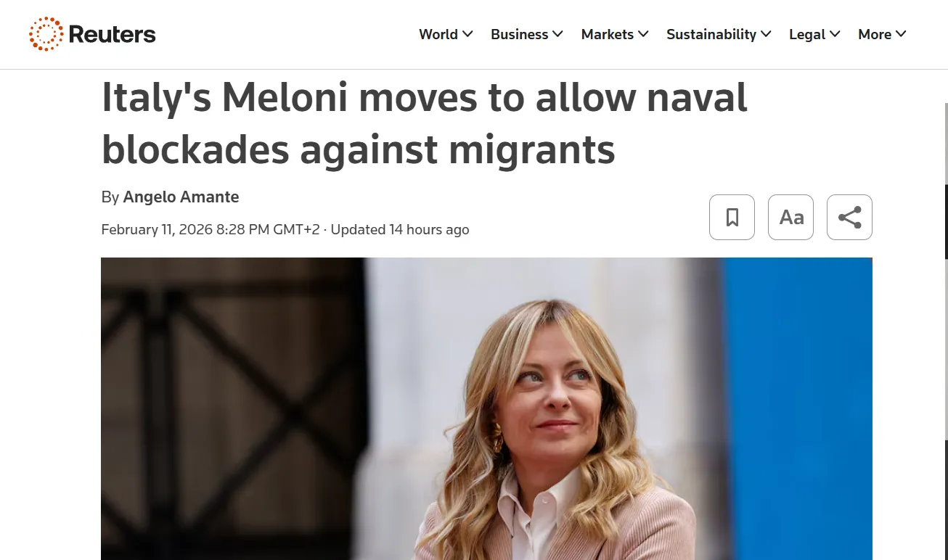Click the chevron next to World

click(x=467, y=34)
